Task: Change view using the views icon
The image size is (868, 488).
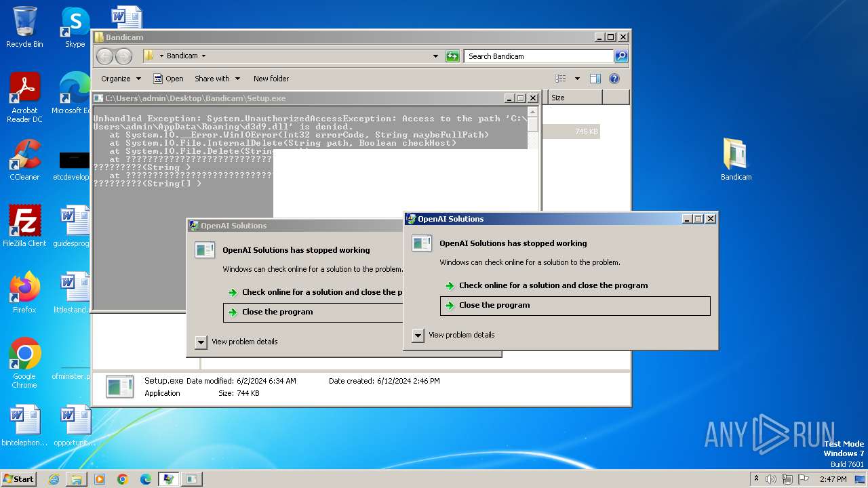Action: click(x=561, y=79)
